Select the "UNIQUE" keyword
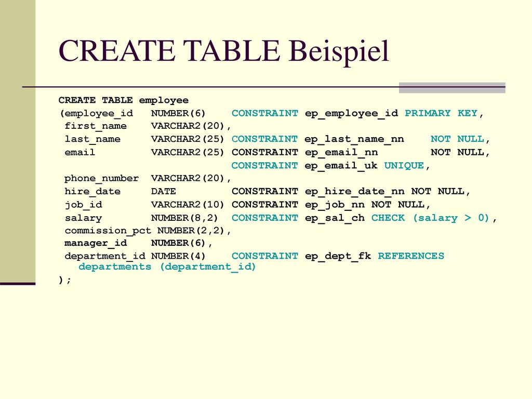Screen dimensions: 532x399 tap(404, 165)
